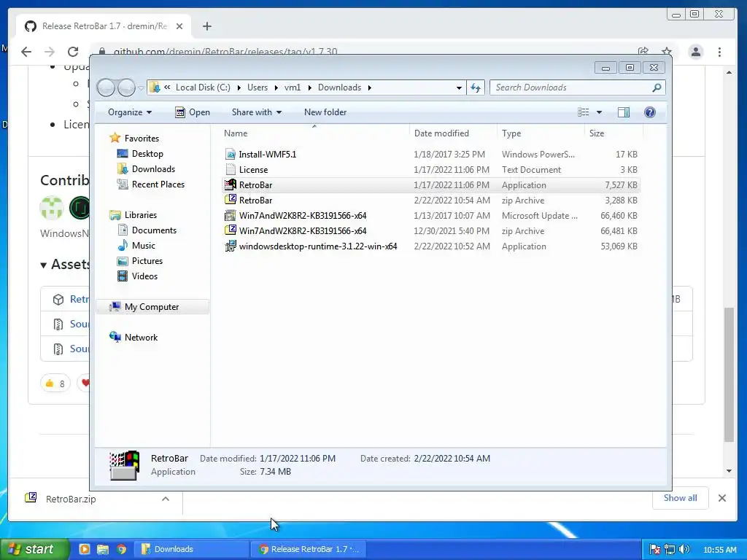The image size is (747, 560).
Task: Select the License text document icon
Action: 231,169
